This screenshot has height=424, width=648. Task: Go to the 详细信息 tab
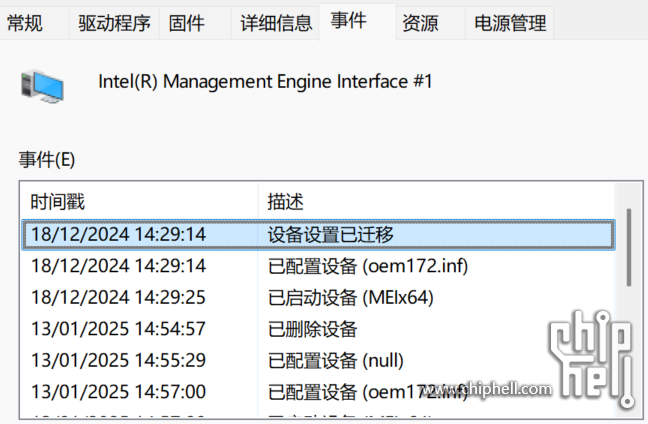tap(276, 23)
